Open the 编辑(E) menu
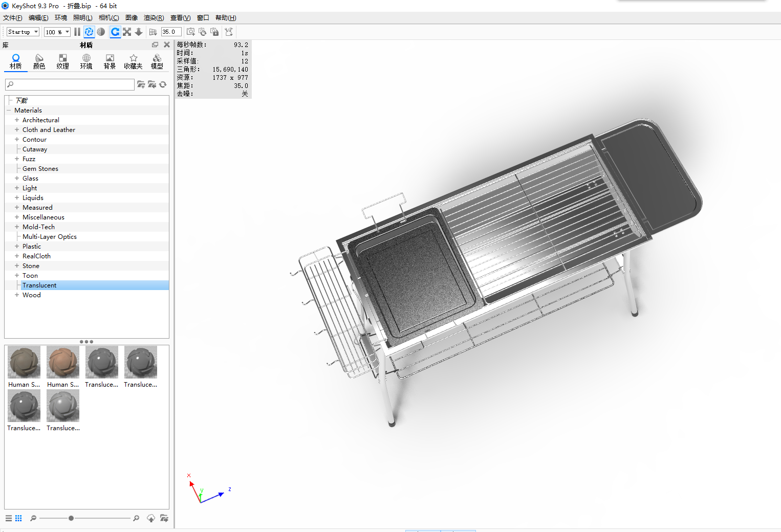This screenshot has width=781, height=532. click(x=38, y=18)
